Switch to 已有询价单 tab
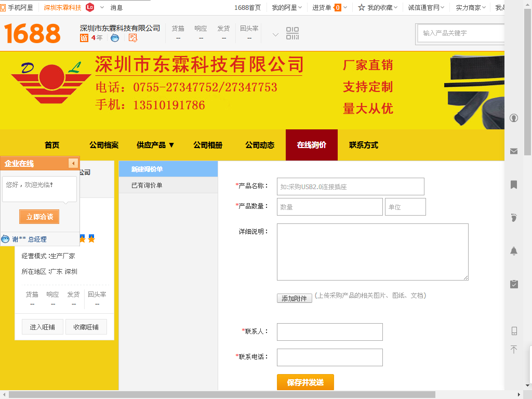The width and height of the screenshot is (532, 399). pyautogui.click(x=147, y=185)
